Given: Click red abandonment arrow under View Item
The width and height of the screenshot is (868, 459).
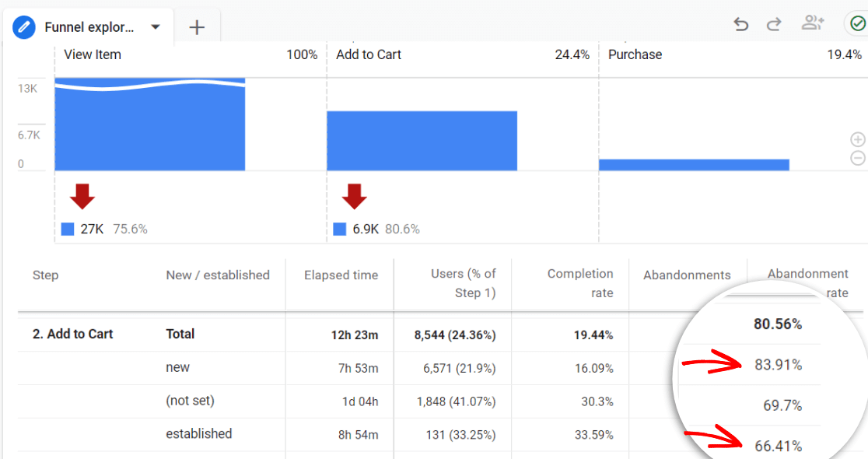Looking at the screenshot, I should pyautogui.click(x=82, y=197).
